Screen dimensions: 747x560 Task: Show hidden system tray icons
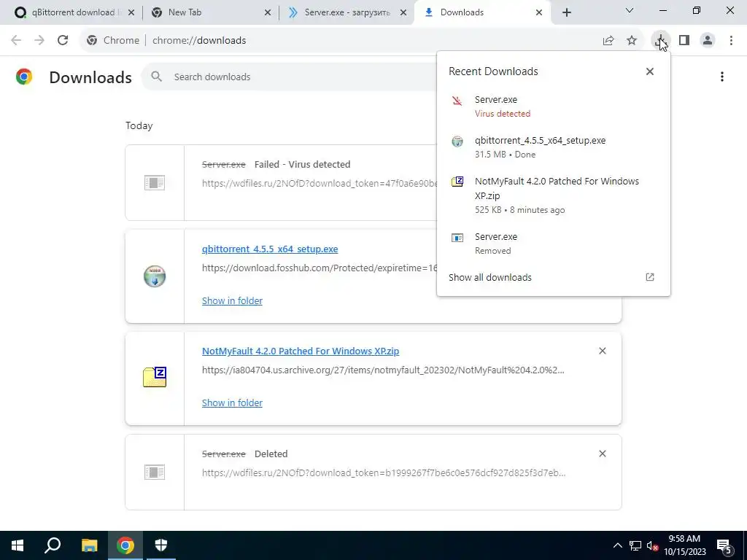pos(617,545)
